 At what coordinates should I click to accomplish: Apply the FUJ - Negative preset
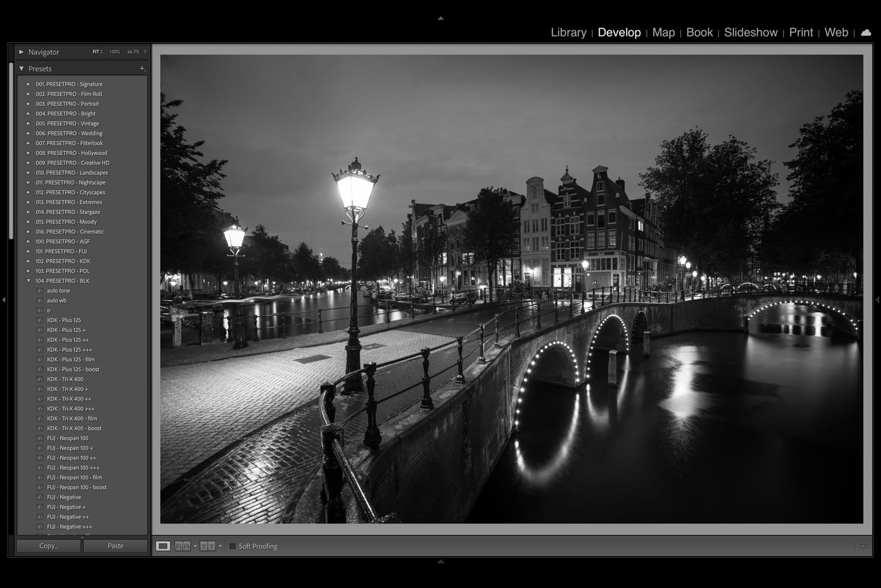tap(64, 498)
